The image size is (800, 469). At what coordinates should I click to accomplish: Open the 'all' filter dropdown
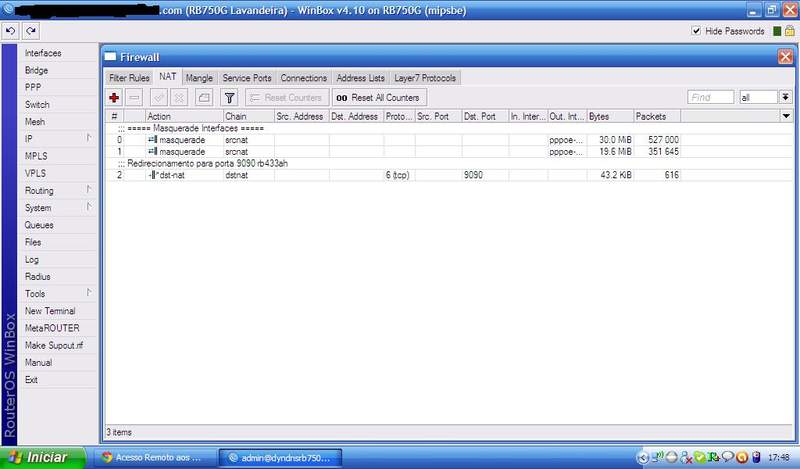coord(785,97)
